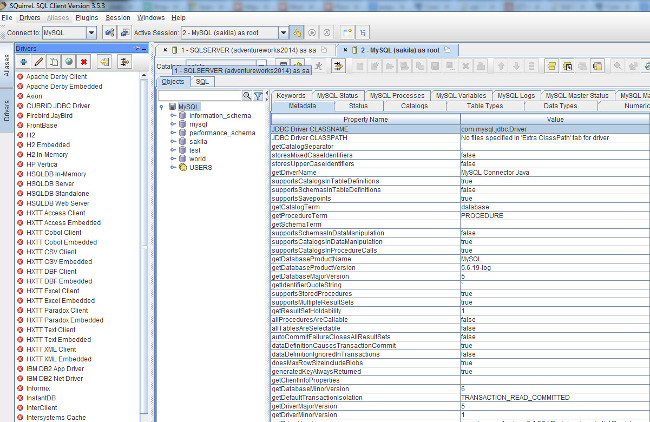
Task: Open the File menu
Action: (x=7, y=18)
